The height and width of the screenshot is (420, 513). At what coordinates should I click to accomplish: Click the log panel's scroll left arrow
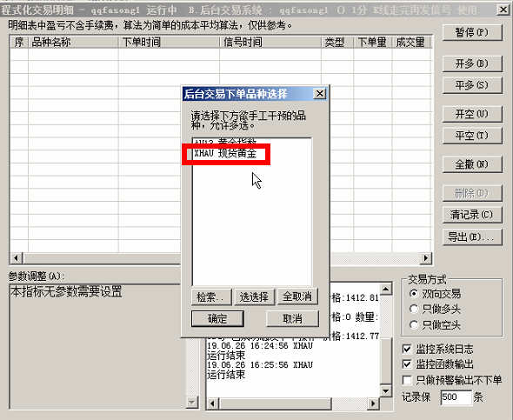coord(212,403)
